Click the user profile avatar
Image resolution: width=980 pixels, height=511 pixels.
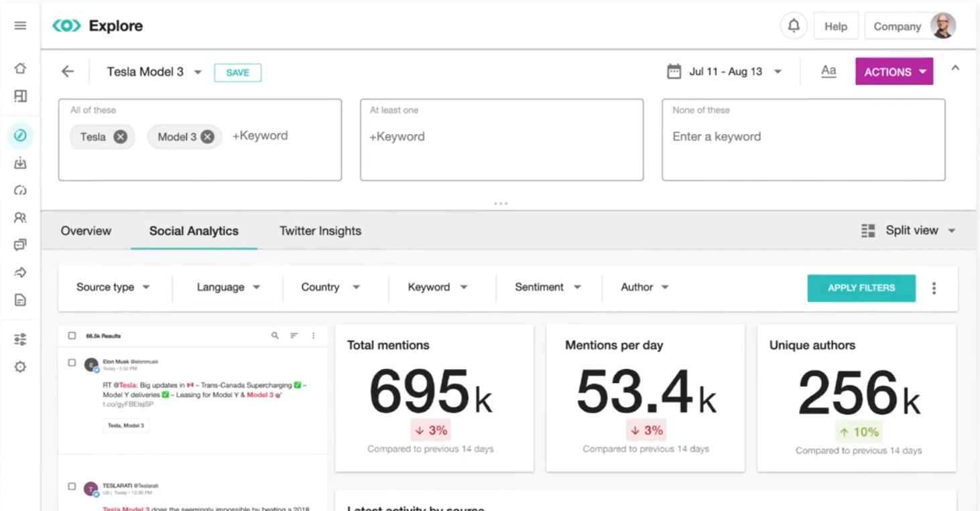tap(943, 26)
